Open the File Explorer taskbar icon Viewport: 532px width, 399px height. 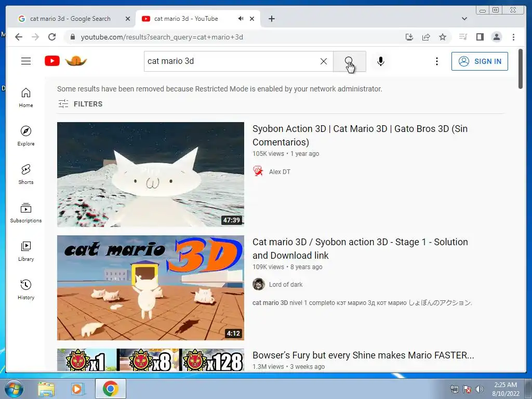(46, 389)
